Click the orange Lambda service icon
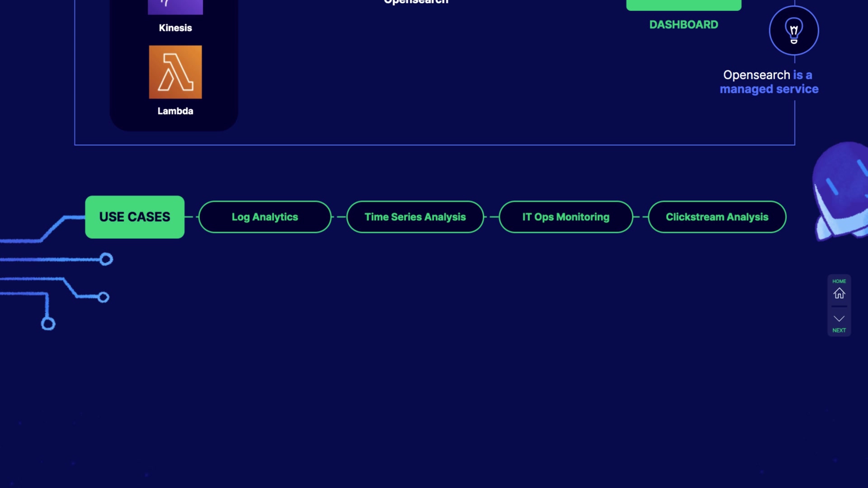The width and height of the screenshot is (868, 488). click(x=175, y=72)
